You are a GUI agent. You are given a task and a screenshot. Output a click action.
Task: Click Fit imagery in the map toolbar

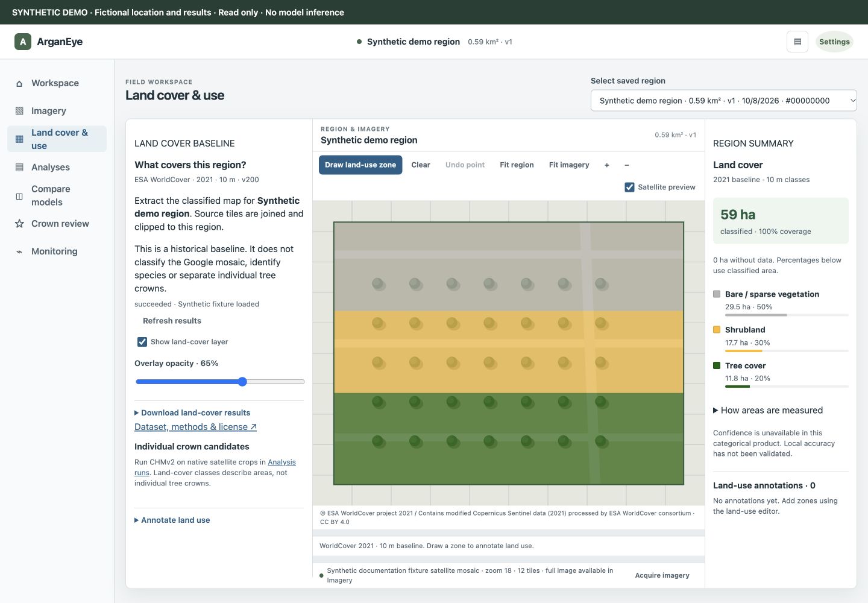[569, 165]
